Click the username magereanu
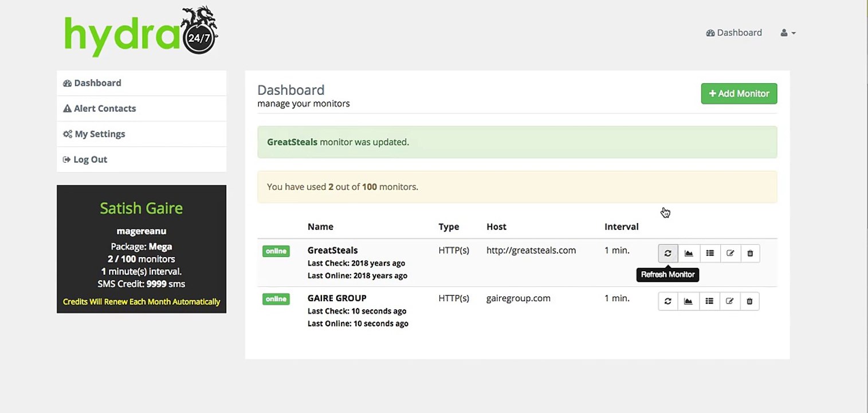Viewport: 868px width, 413px height. click(x=142, y=231)
